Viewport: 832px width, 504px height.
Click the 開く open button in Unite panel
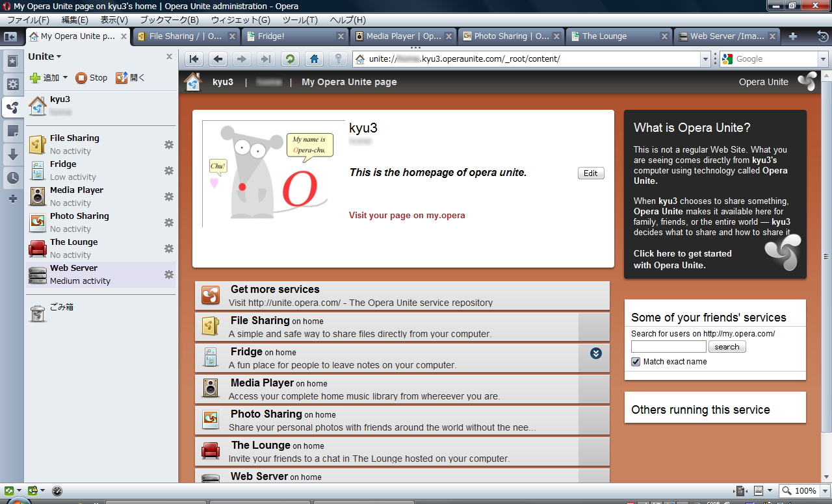pyautogui.click(x=130, y=78)
